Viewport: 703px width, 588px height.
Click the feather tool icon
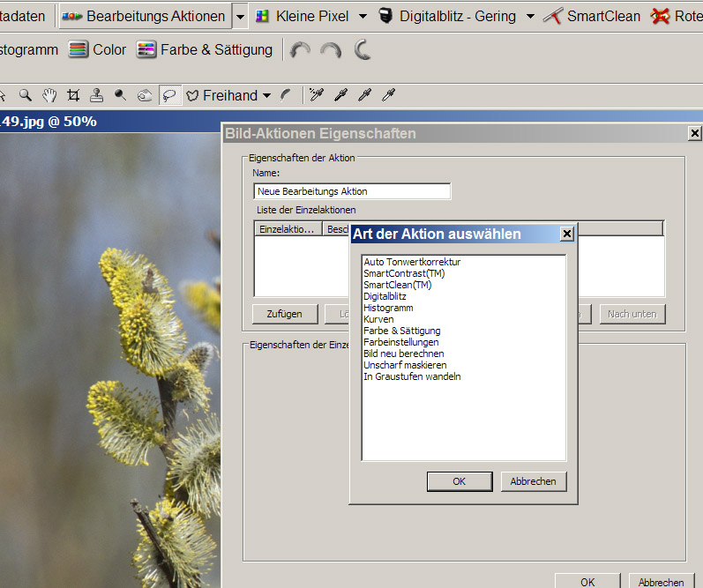[286, 95]
